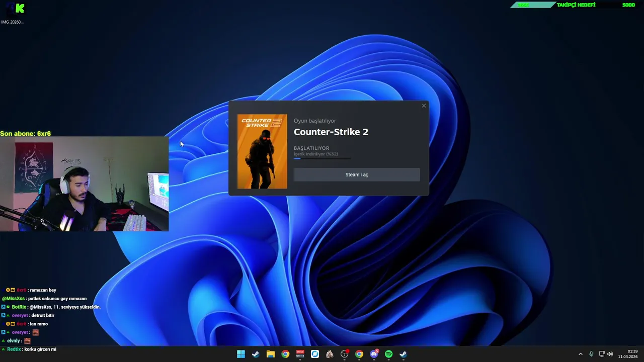Click the BotRix chat message
644x362 pixels.
point(51,307)
